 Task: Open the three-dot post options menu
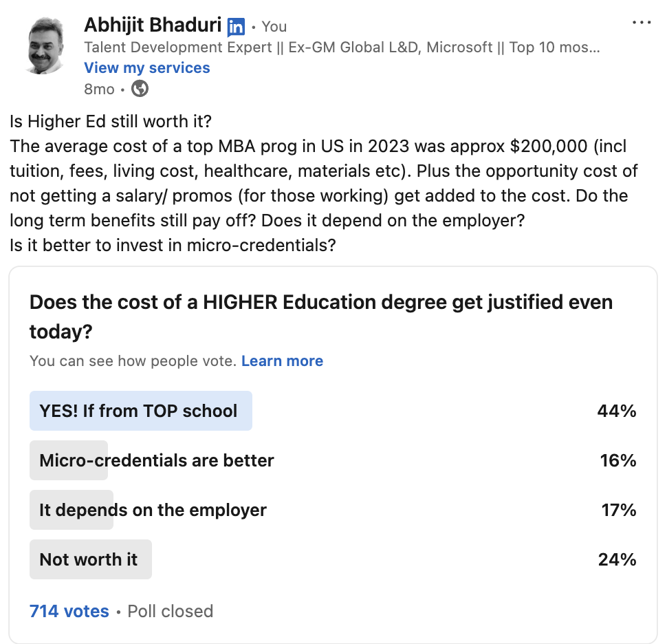641,23
